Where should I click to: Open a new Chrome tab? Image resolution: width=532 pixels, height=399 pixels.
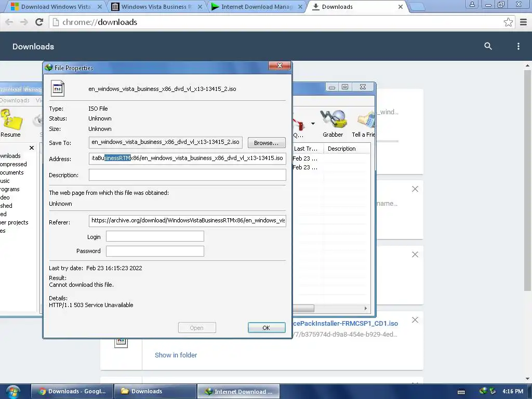[x=417, y=7]
